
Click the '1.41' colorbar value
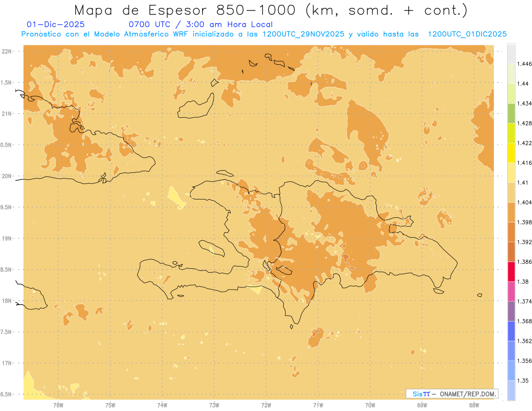524,183
